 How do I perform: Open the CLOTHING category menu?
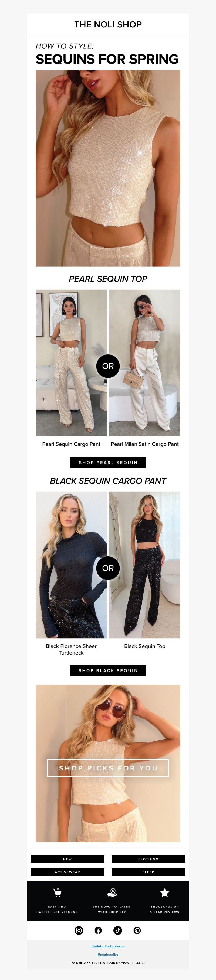pyautogui.click(x=148, y=859)
